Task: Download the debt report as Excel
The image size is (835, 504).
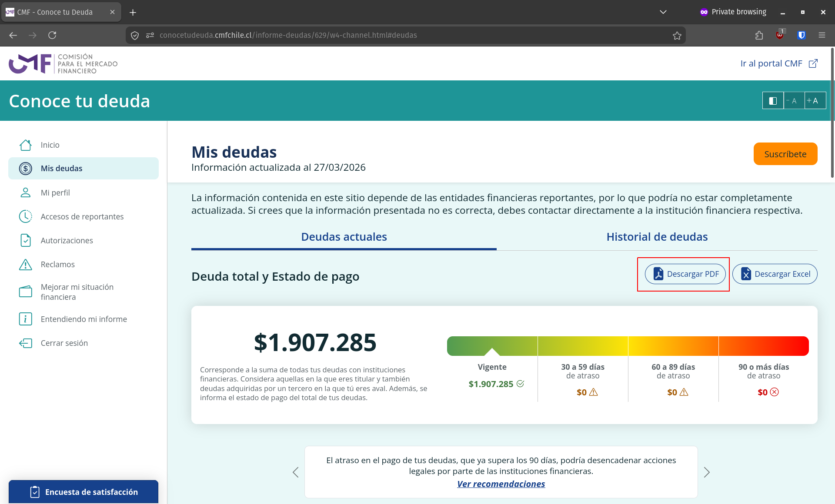Action: click(775, 274)
